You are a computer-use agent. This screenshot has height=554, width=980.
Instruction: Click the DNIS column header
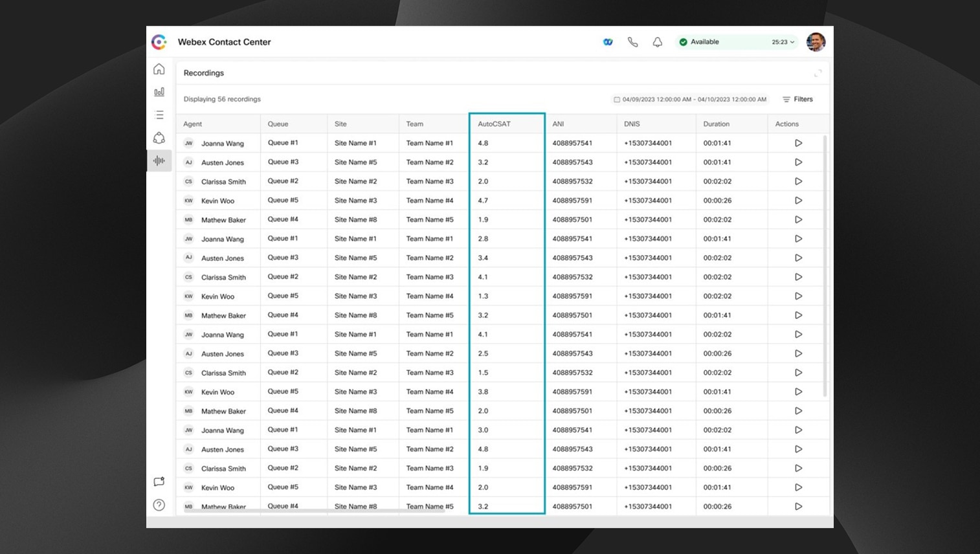[632, 124]
